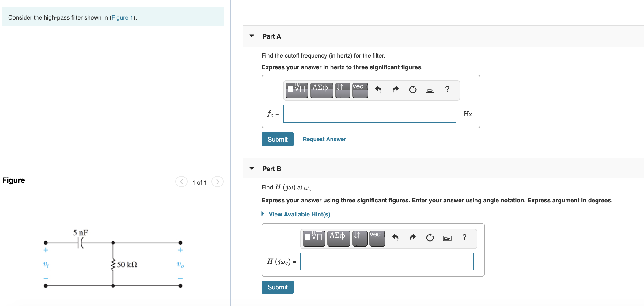644x306 pixels.
Task: Go to next figure
Action: (218, 182)
